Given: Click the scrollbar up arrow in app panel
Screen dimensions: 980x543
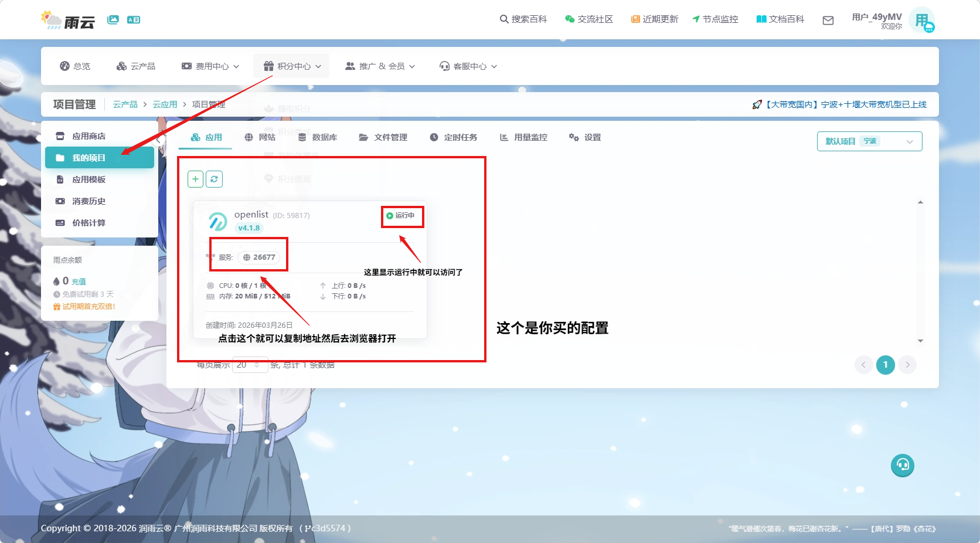Looking at the screenshot, I should click(920, 202).
